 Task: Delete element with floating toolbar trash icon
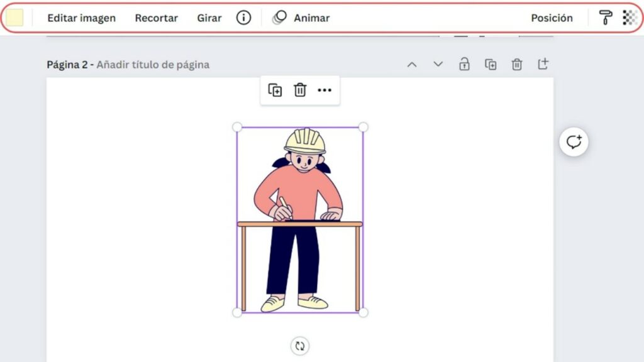click(x=300, y=90)
